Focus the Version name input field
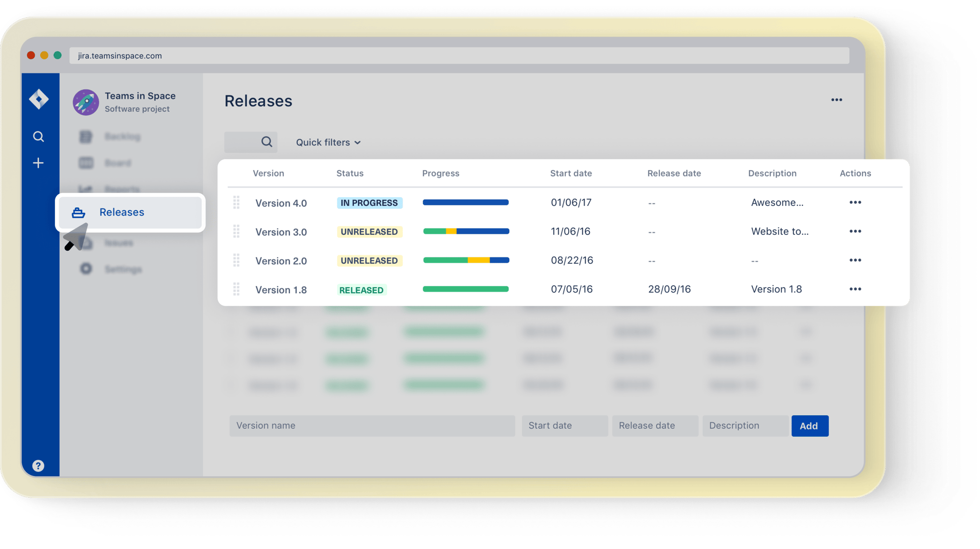980x549 pixels. [x=372, y=426]
